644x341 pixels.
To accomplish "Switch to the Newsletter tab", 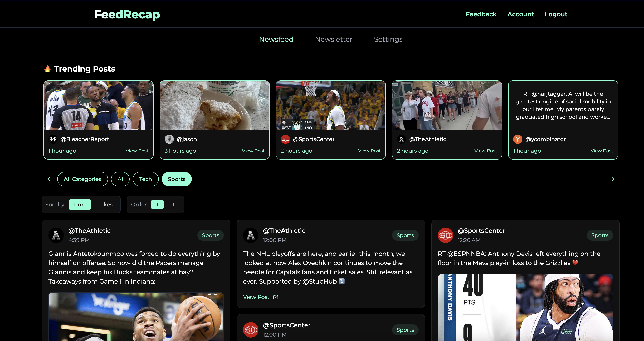I will point(334,39).
